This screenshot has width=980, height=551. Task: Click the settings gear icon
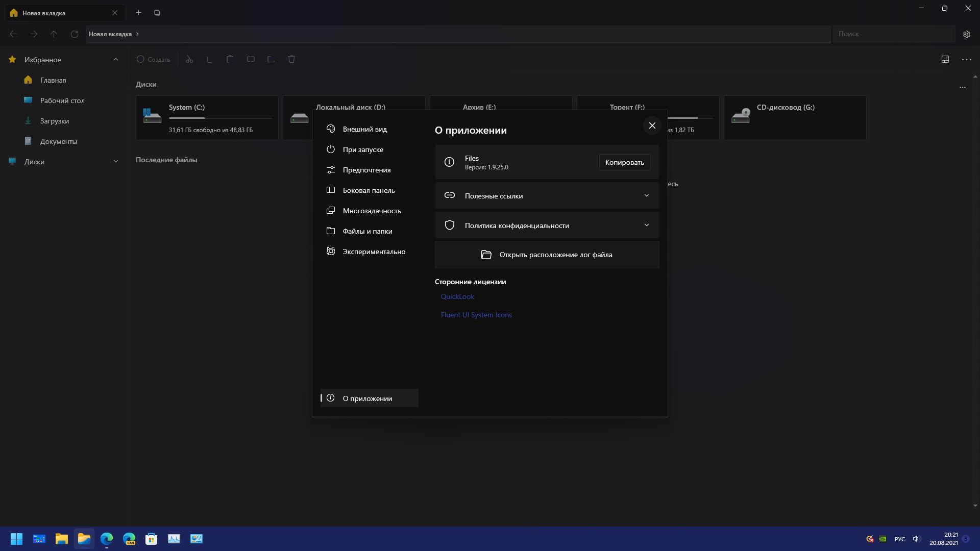[x=966, y=34]
